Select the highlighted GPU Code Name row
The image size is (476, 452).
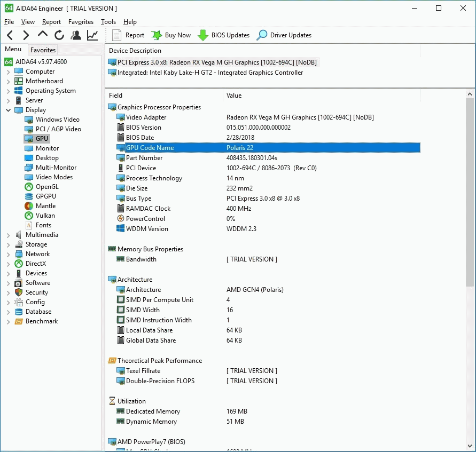[268, 148]
